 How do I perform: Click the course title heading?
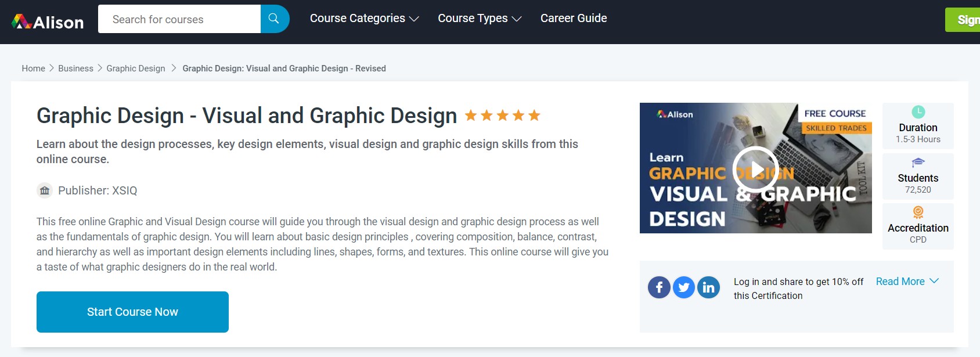pos(247,116)
